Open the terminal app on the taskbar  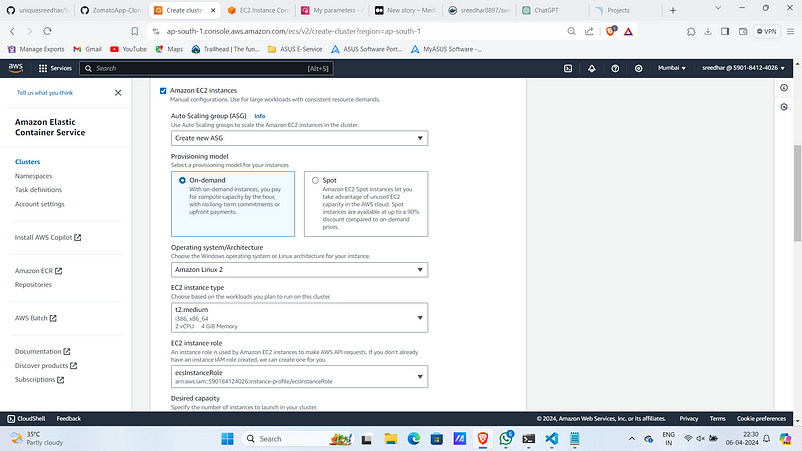click(x=529, y=439)
